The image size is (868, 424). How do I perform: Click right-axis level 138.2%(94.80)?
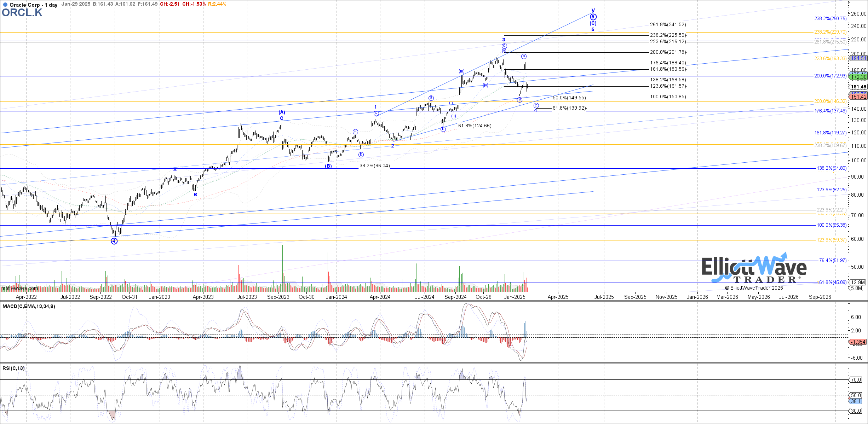click(832, 168)
